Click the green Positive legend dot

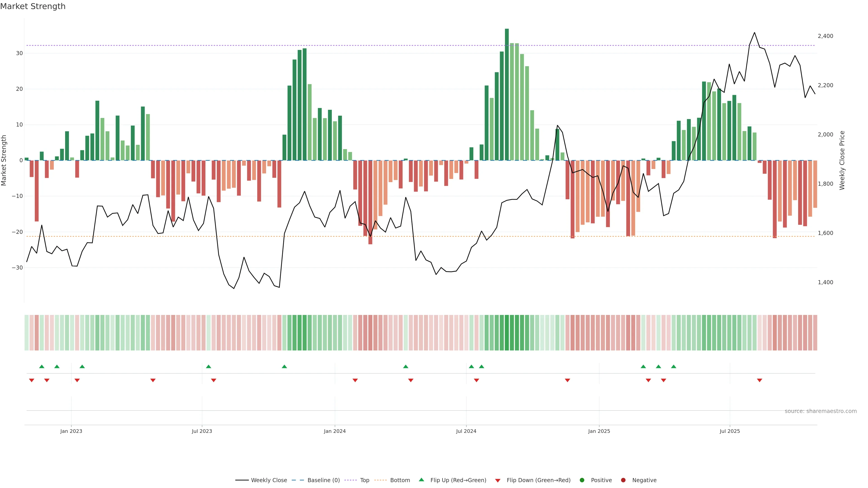582,480
